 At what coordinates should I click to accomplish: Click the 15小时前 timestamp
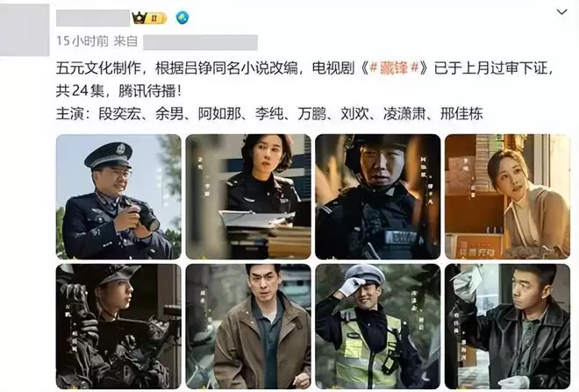tap(82, 41)
